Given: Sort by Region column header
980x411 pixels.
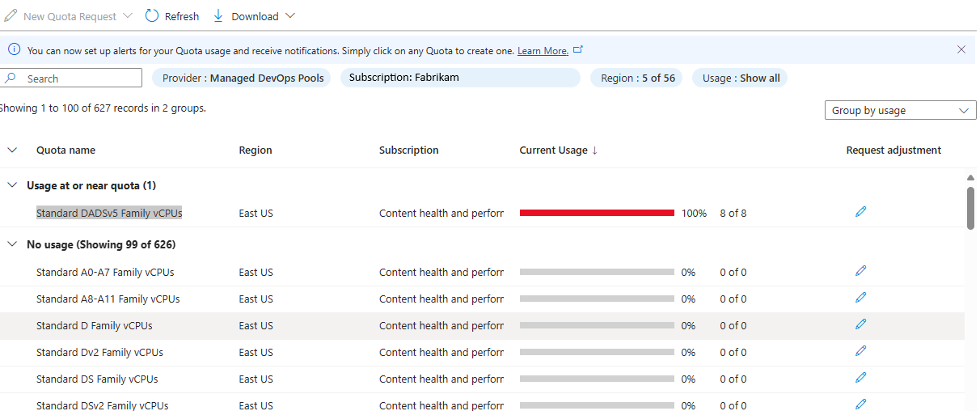Looking at the screenshot, I should (x=256, y=150).
